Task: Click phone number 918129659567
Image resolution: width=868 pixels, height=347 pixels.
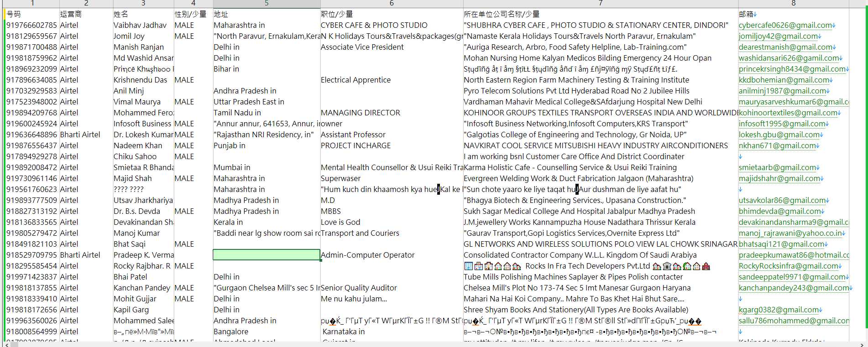Action: tap(32, 36)
